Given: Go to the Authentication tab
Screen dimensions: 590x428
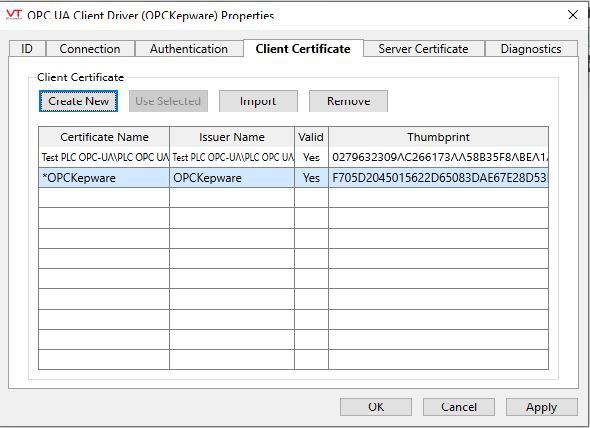Looking at the screenshot, I should [x=189, y=49].
